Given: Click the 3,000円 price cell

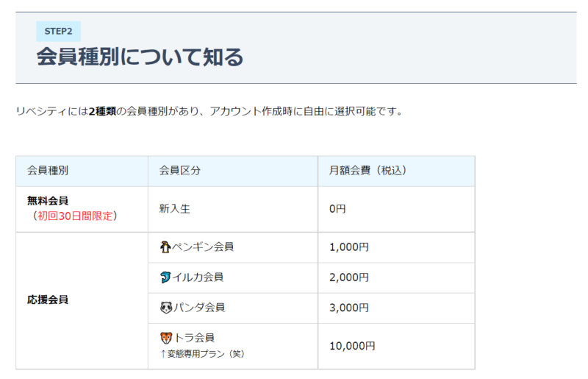Looking at the screenshot, I should pos(349,308).
